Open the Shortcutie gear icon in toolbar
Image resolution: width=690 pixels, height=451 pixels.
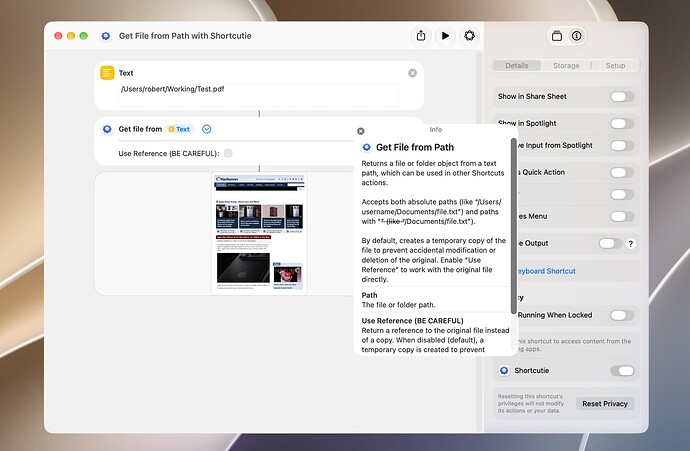(470, 36)
